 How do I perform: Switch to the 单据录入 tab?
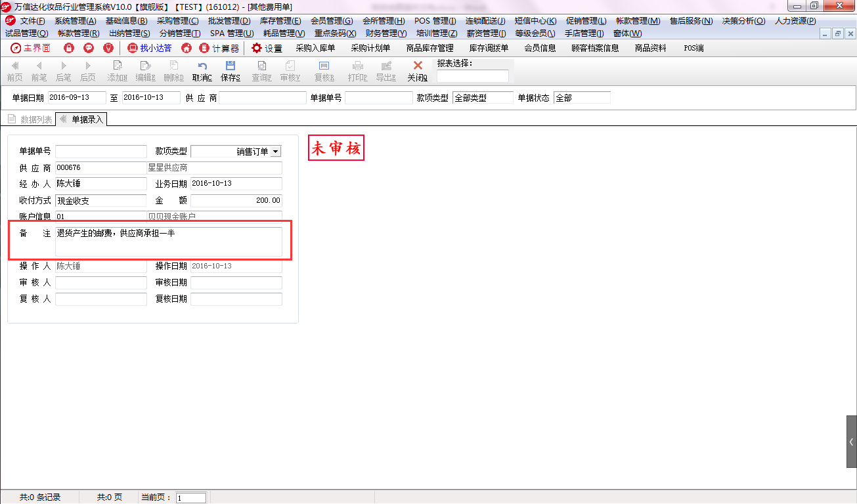click(82, 119)
